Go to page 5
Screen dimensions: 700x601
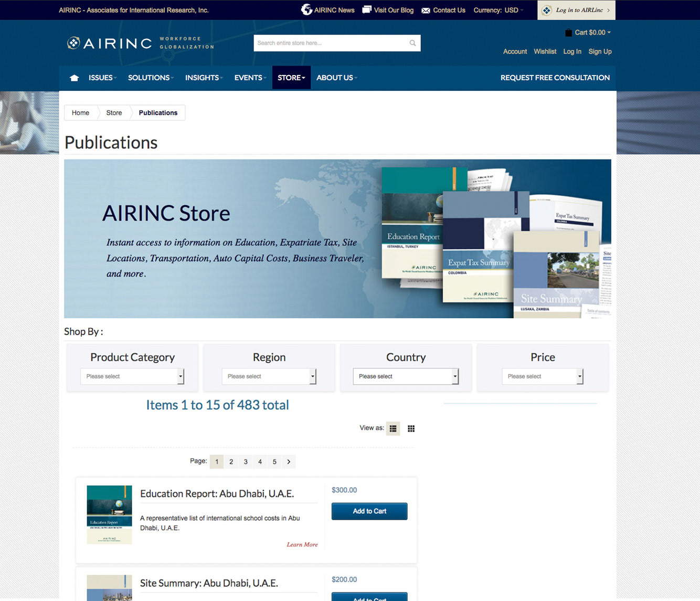(x=274, y=462)
